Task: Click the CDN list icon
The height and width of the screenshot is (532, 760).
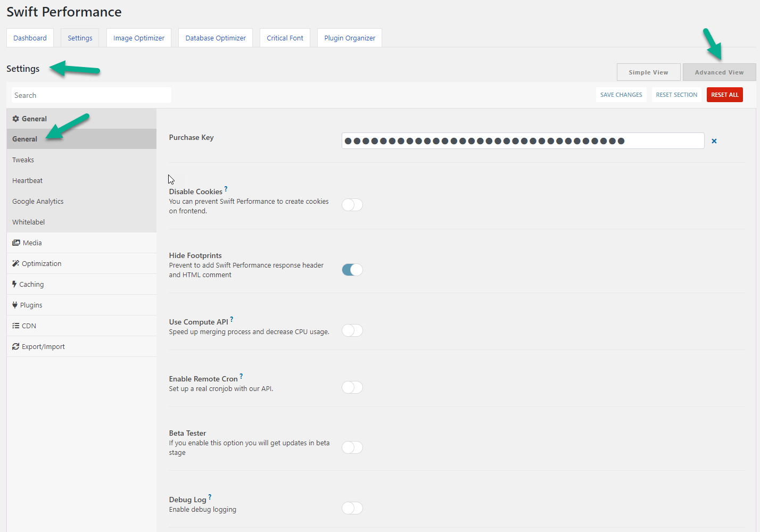Action: click(15, 326)
